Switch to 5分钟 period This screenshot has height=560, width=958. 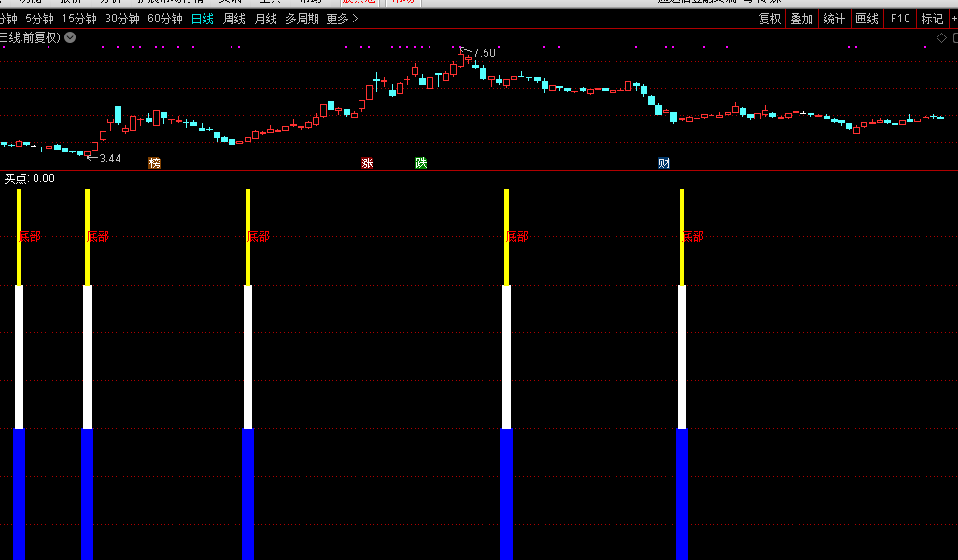(39, 19)
